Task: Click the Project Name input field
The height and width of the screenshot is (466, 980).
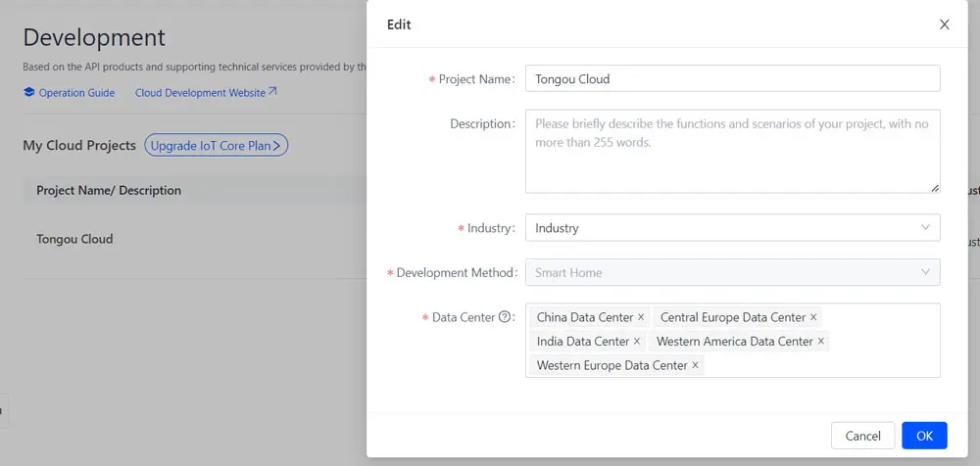Action: click(x=732, y=78)
